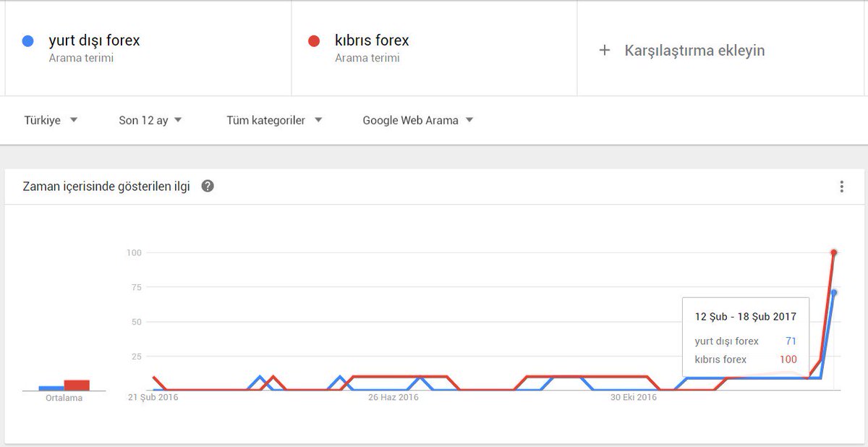The image size is (868, 447).
Task: Open the Türkiye country dropdown
Action: 51,120
